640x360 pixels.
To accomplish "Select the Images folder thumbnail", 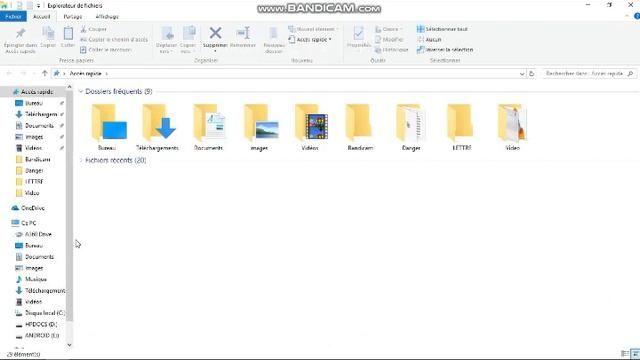I will pyautogui.click(x=260, y=127).
